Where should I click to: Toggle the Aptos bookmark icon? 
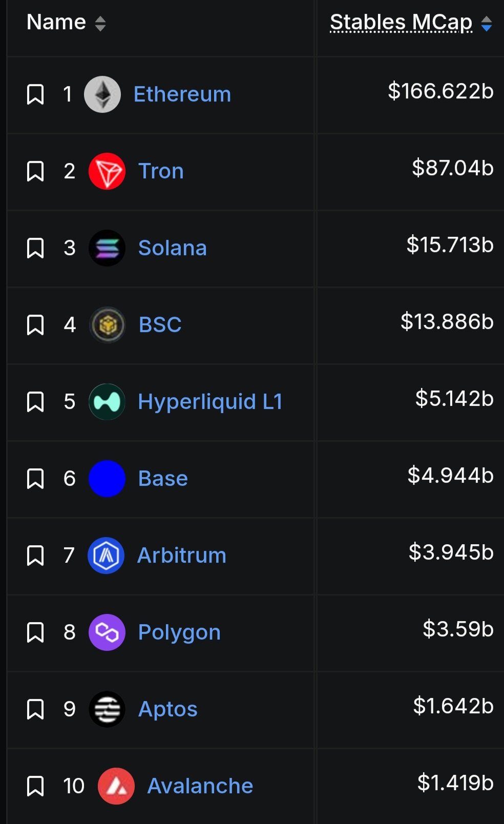pyautogui.click(x=35, y=709)
